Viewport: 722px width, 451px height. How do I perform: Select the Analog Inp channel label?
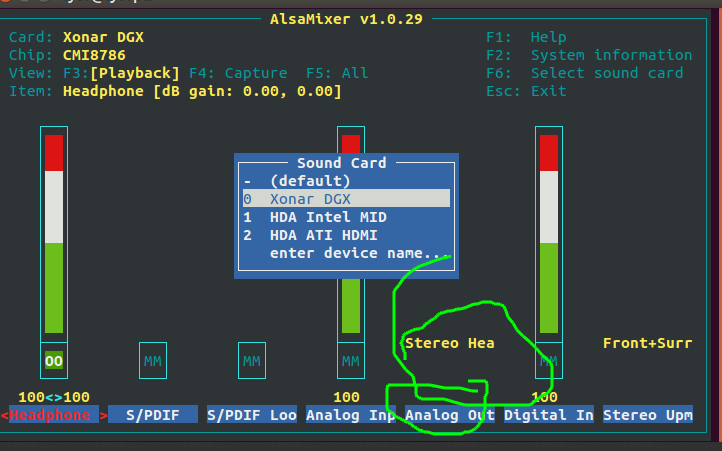click(351, 415)
